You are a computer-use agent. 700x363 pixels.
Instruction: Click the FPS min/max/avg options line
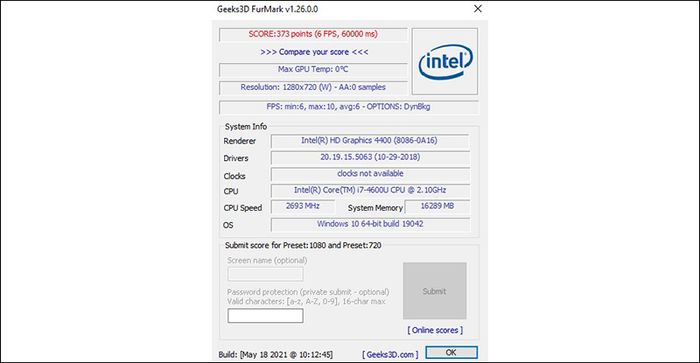[349, 107]
